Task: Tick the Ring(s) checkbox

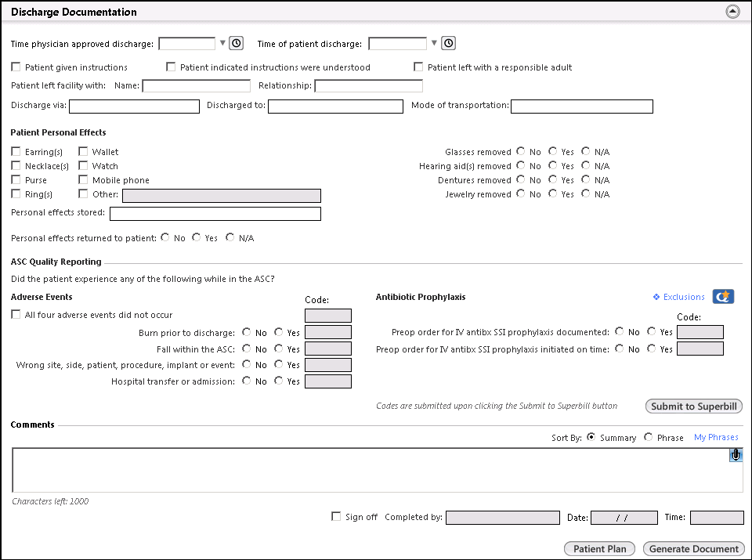Action: pos(16,193)
